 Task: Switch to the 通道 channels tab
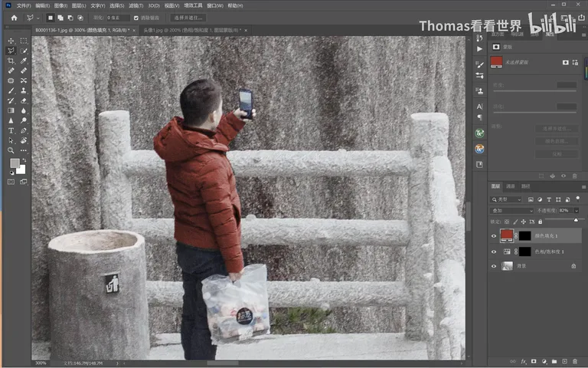tap(511, 186)
